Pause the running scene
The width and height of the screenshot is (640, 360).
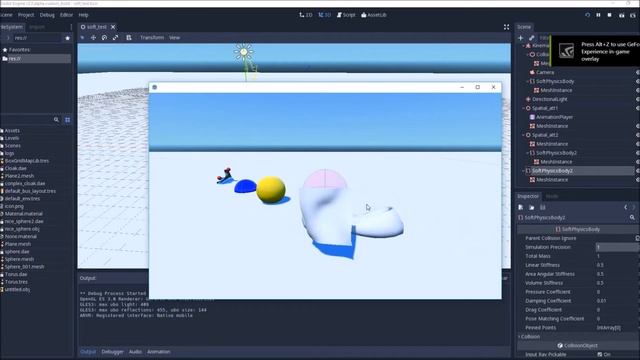tap(598, 15)
